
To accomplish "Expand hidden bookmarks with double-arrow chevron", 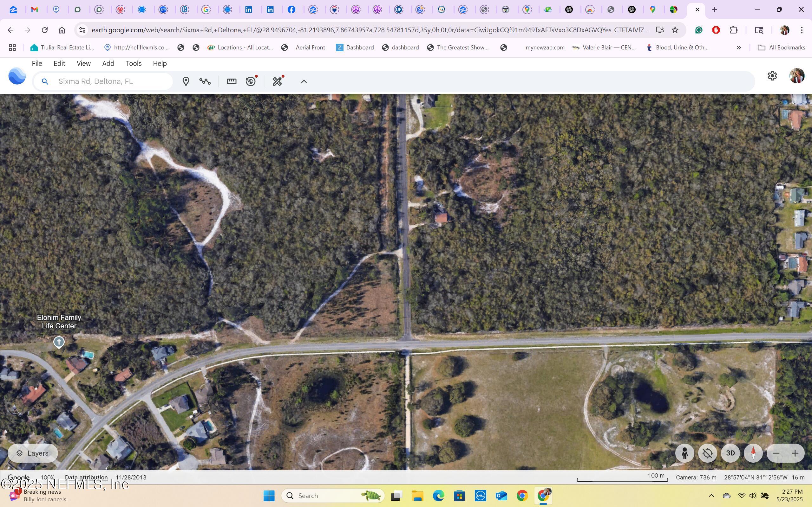I will click(x=739, y=47).
